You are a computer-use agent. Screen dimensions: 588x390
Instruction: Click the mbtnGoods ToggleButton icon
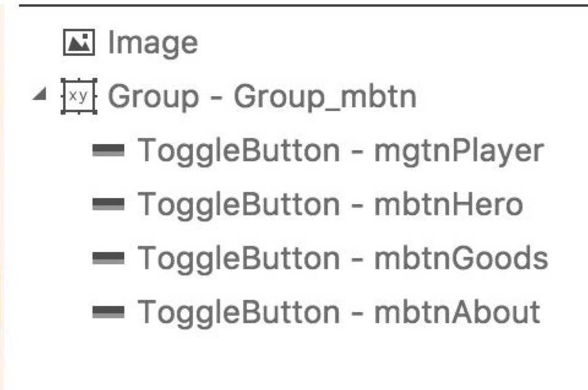[108, 258]
